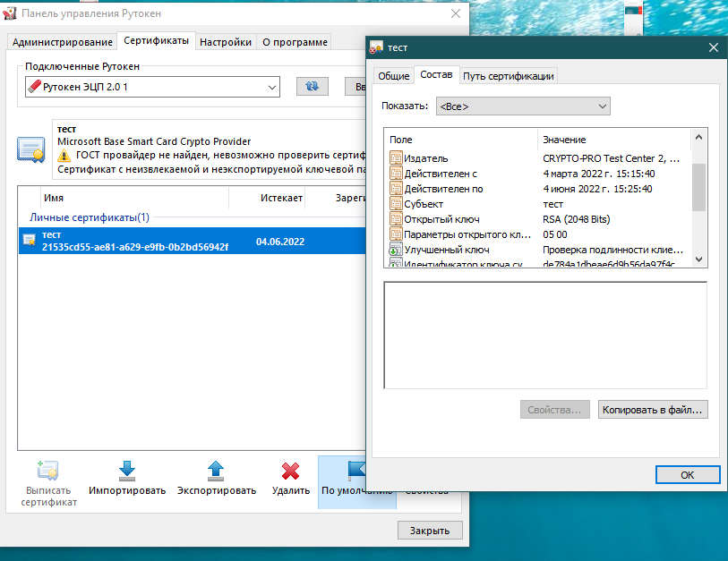
Task: Open the Путь сертификации tab
Action: [x=509, y=76]
